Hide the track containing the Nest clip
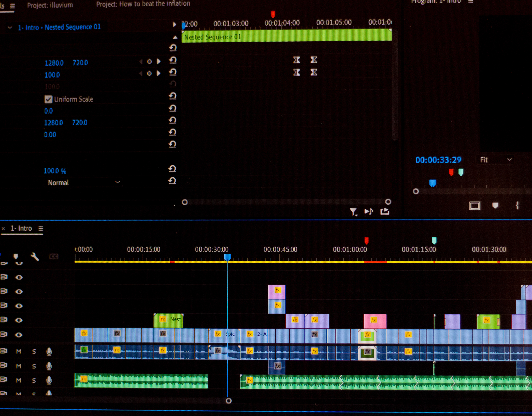Image resolution: width=532 pixels, height=416 pixels. click(19, 320)
